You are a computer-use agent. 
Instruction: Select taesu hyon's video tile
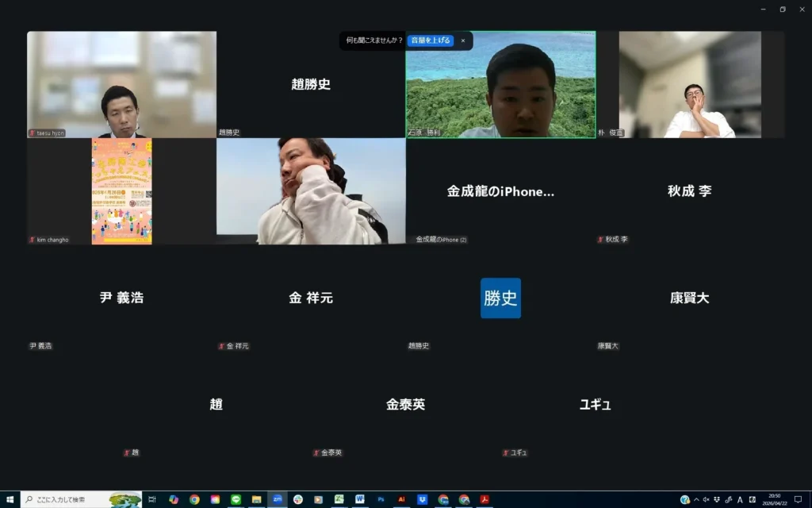pos(121,85)
